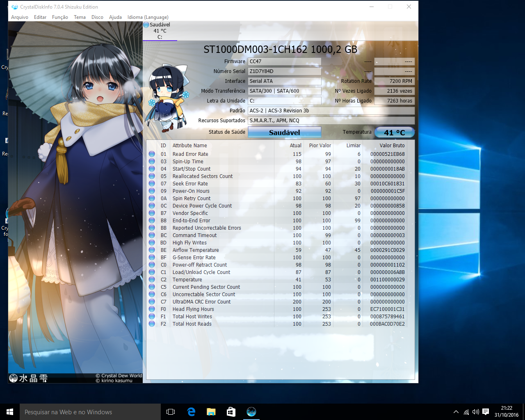This screenshot has width=525, height=420.
Task: Click the Padrão field ACS-2 | ACS-3 Revision 3b
Action: tap(331, 111)
